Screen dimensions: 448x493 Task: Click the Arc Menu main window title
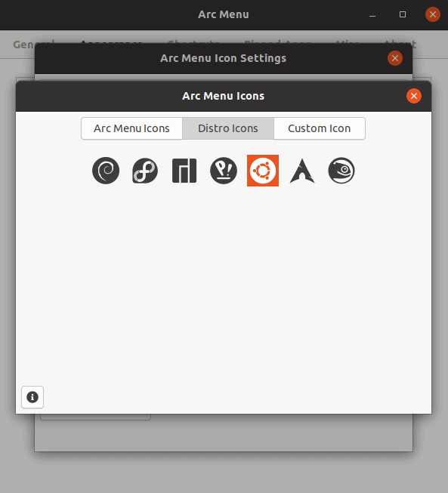(x=224, y=14)
